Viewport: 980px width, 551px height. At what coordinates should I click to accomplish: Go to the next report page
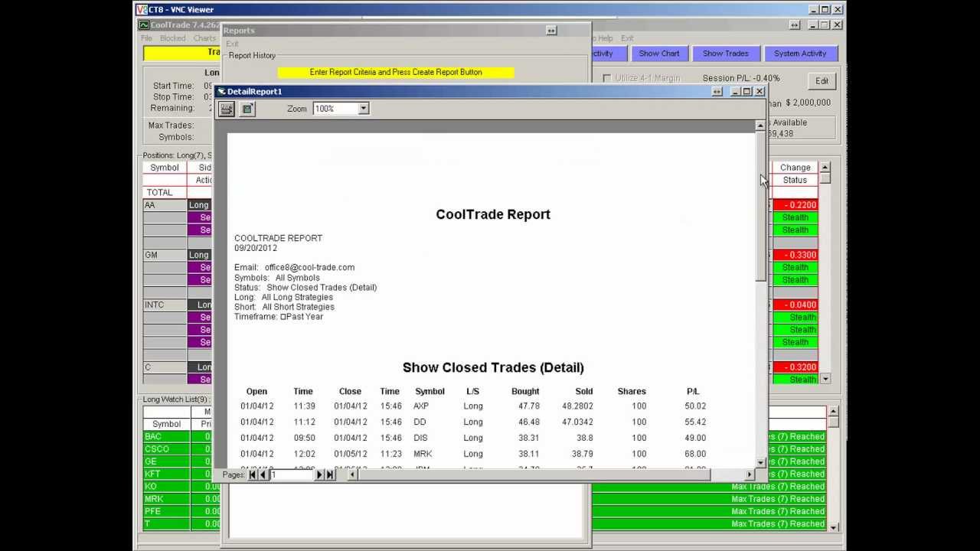tap(319, 474)
